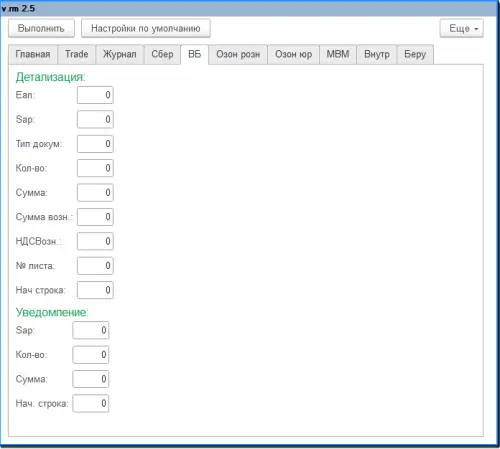This screenshot has width=500, height=449.
Task: Focus Нач. строка field under Уведомление
Action: (x=91, y=404)
